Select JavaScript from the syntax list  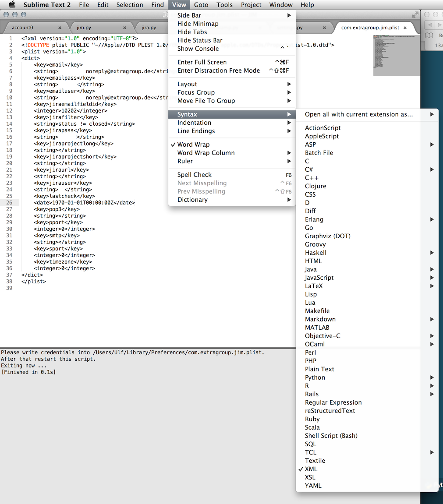(x=319, y=278)
